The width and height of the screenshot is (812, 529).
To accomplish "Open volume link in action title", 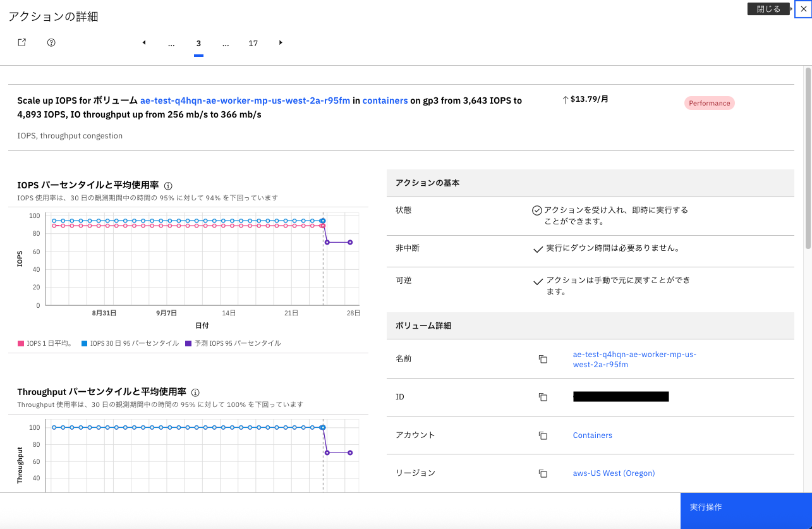I will point(245,100).
